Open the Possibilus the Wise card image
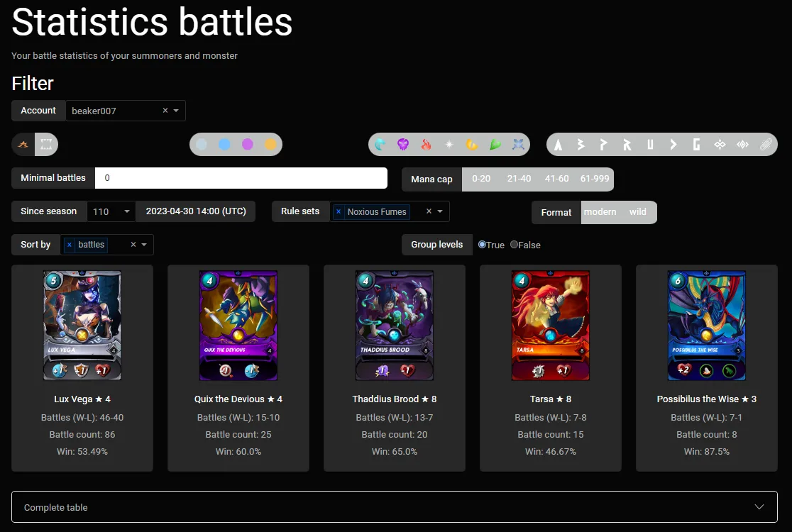The width and height of the screenshot is (792, 532). (x=707, y=326)
